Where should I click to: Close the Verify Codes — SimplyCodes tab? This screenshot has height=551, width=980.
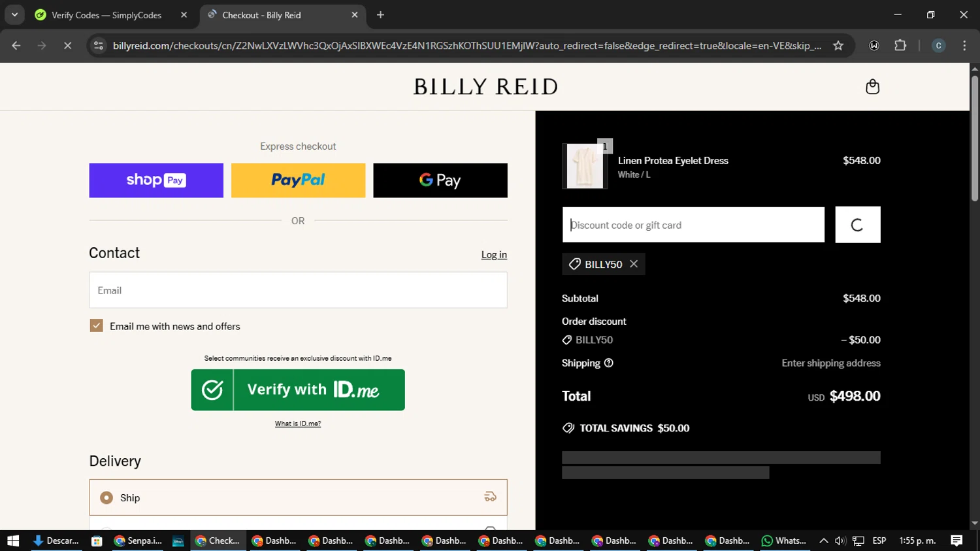184,15
